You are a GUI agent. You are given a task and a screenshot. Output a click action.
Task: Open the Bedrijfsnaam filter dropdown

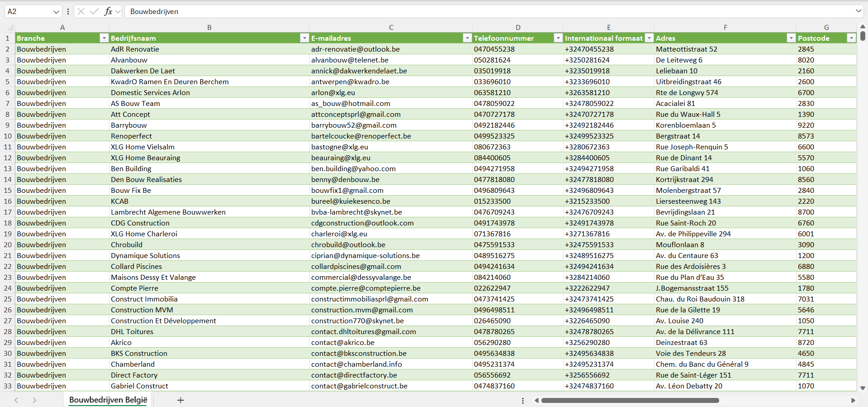coord(304,38)
